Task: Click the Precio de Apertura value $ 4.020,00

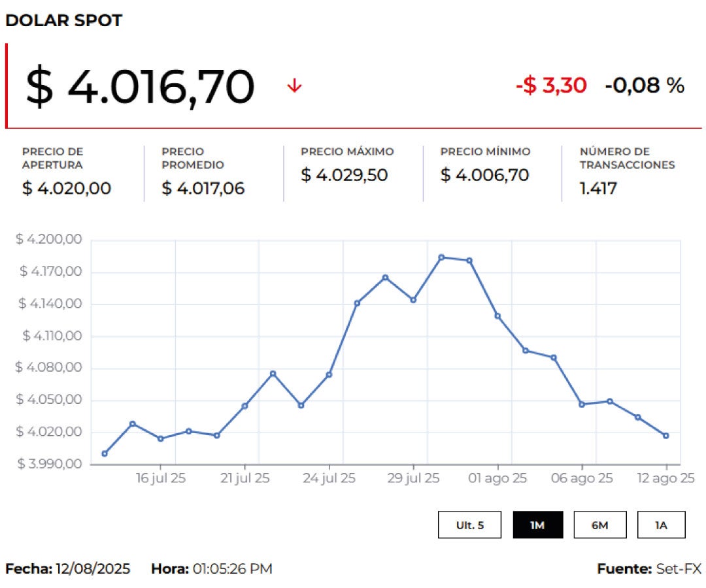Action: coord(67,189)
